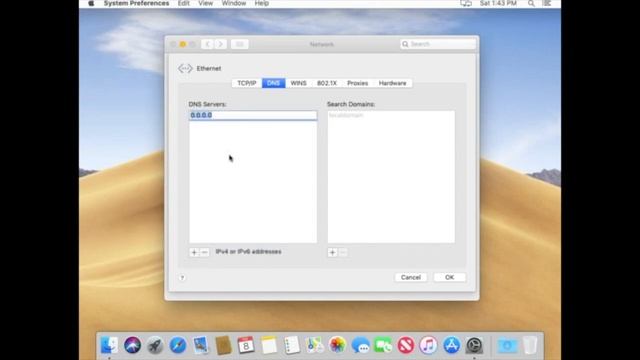Open Contacts brown book icon
Image resolution: width=640 pixels, height=360 pixels.
(223, 345)
